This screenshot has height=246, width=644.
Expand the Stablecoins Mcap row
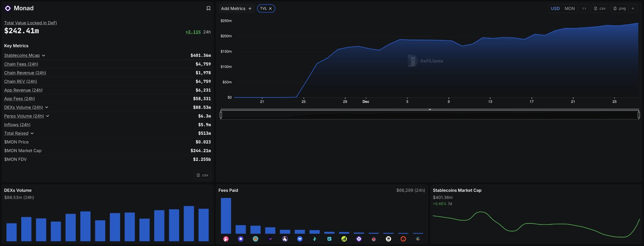(43, 55)
